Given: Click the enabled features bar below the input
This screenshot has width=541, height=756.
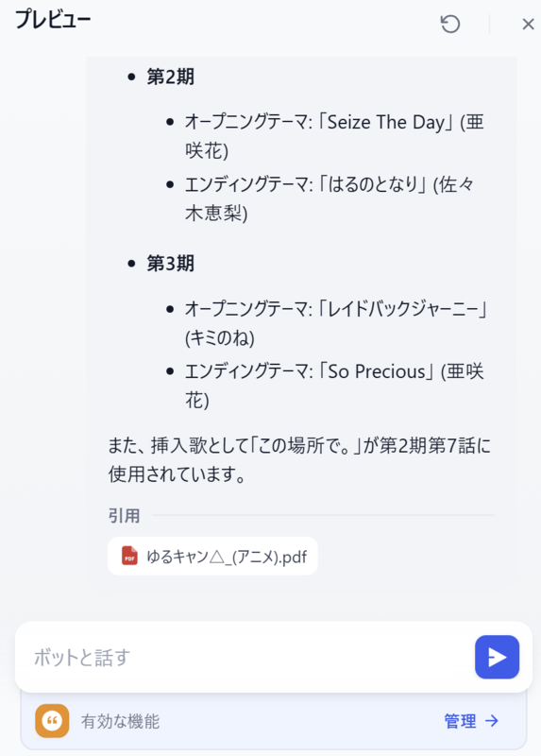Looking at the screenshot, I should (x=273, y=721).
